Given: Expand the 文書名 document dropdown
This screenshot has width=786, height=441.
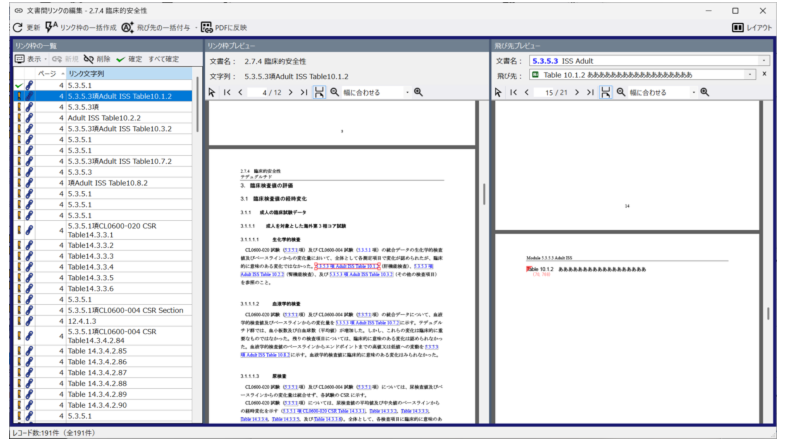Looking at the screenshot, I should 764,60.
